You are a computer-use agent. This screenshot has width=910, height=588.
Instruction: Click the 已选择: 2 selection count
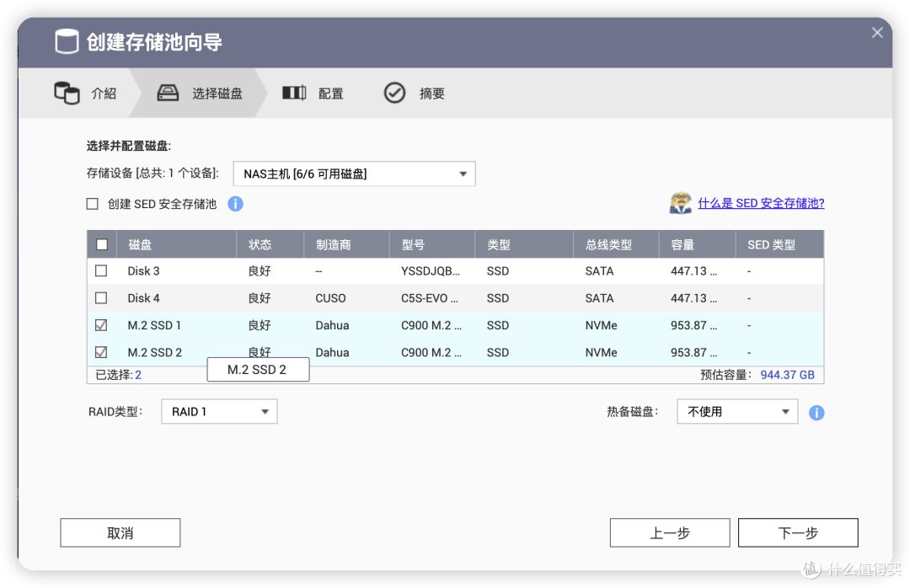coord(119,375)
